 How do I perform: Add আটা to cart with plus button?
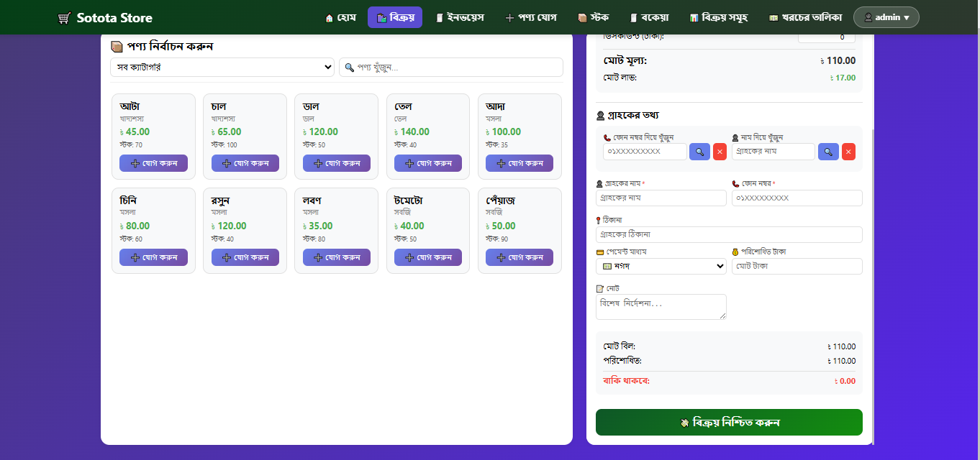coord(153,163)
